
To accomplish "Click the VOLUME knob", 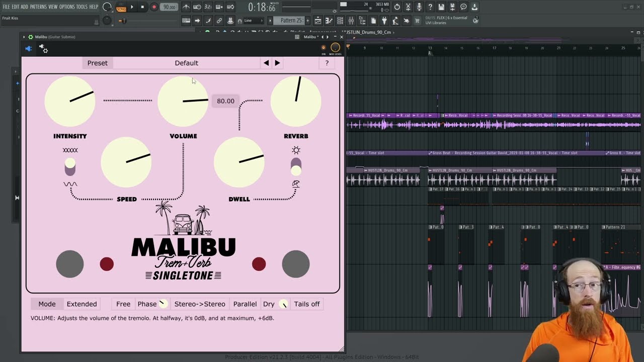I will pyautogui.click(x=183, y=101).
